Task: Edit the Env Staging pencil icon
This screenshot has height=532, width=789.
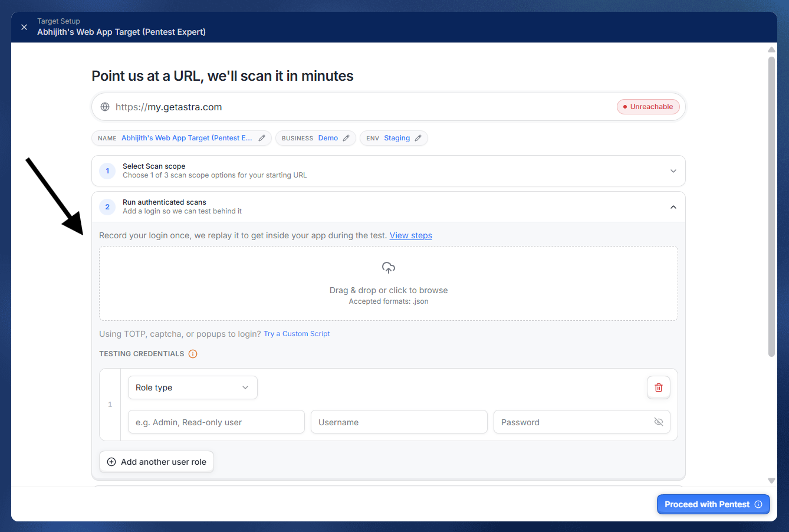Action: [418, 138]
